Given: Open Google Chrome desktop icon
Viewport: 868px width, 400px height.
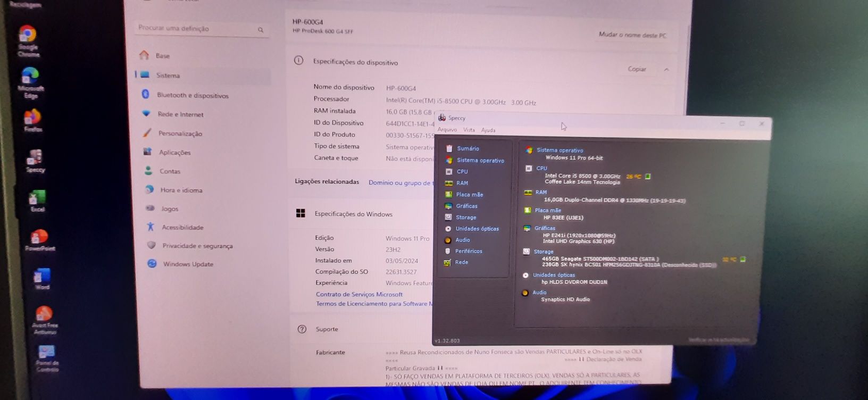Looking at the screenshot, I should (x=28, y=41).
